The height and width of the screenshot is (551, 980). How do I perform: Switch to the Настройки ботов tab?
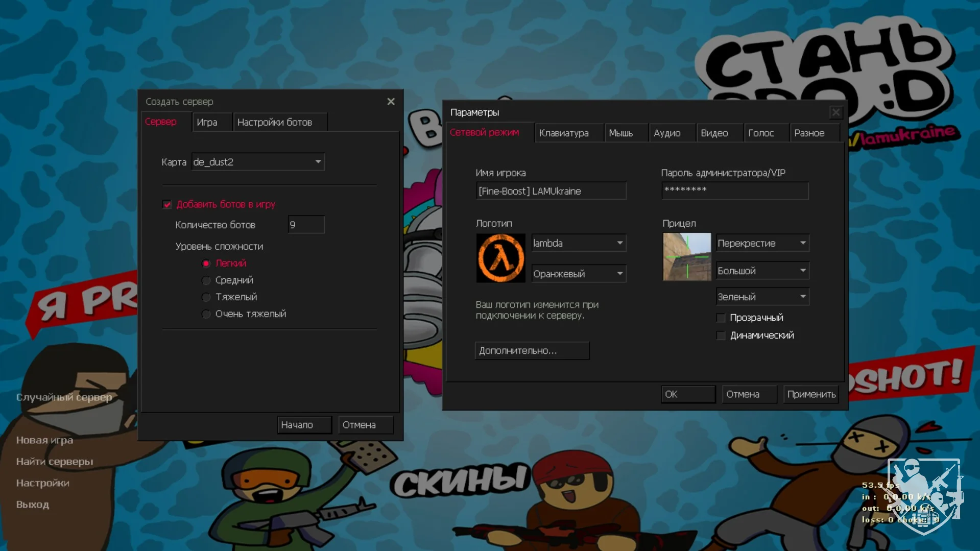275,123
